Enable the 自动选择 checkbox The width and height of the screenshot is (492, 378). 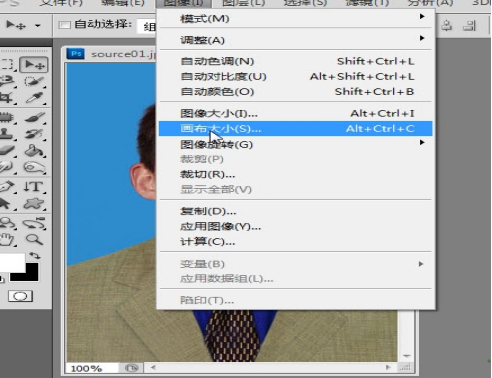[x=64, y=25]
